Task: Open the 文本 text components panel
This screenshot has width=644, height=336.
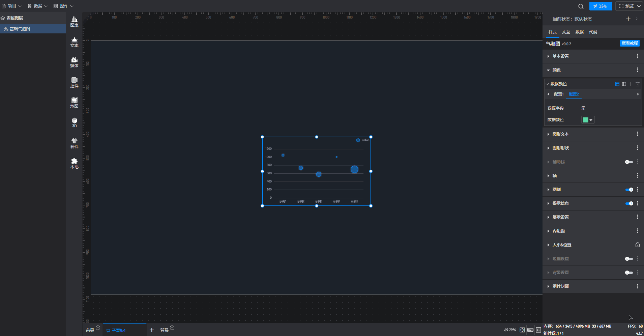Action: tap(74, 42)
